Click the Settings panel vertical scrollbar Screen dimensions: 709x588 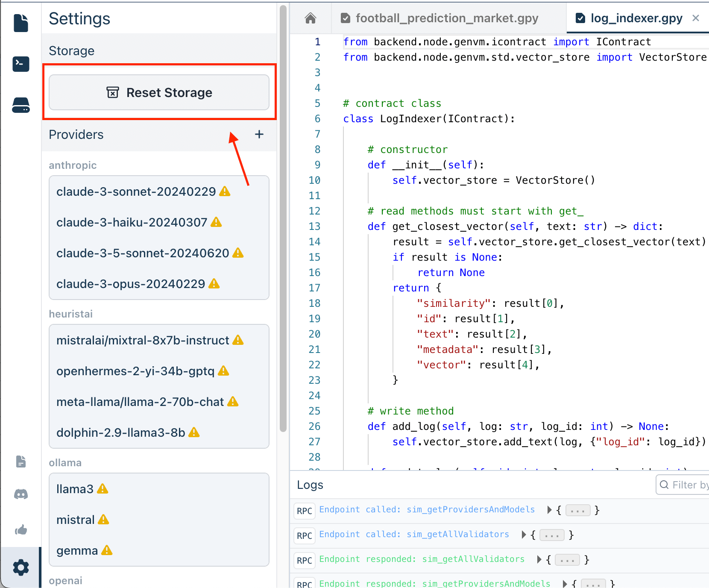click(x=283, y=218)
